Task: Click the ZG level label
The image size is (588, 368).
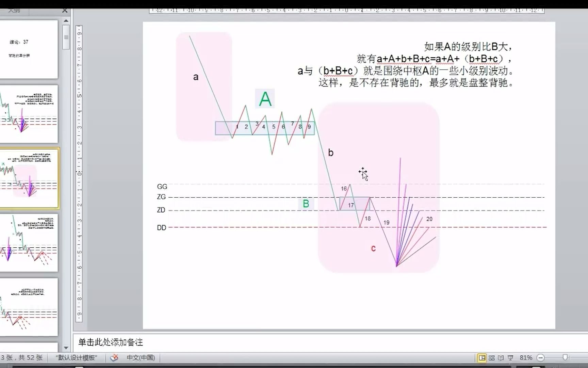Action: click(x=161, y=197)
